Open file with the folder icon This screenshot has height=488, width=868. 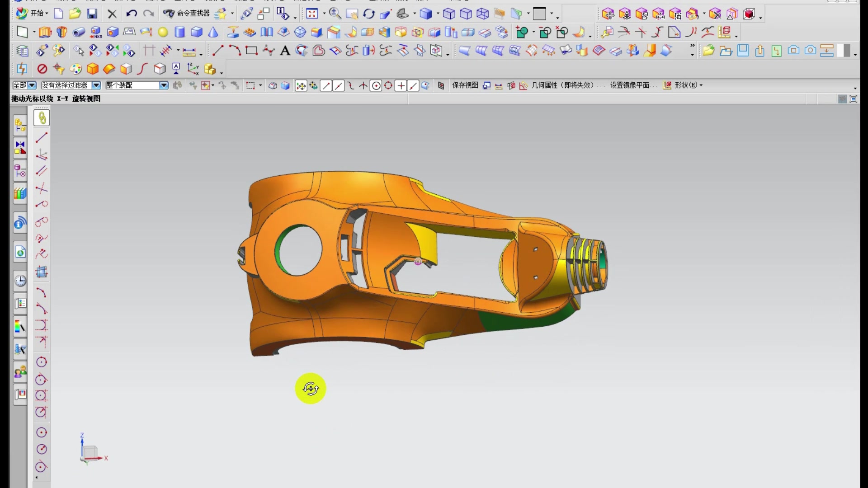point(75,14)
